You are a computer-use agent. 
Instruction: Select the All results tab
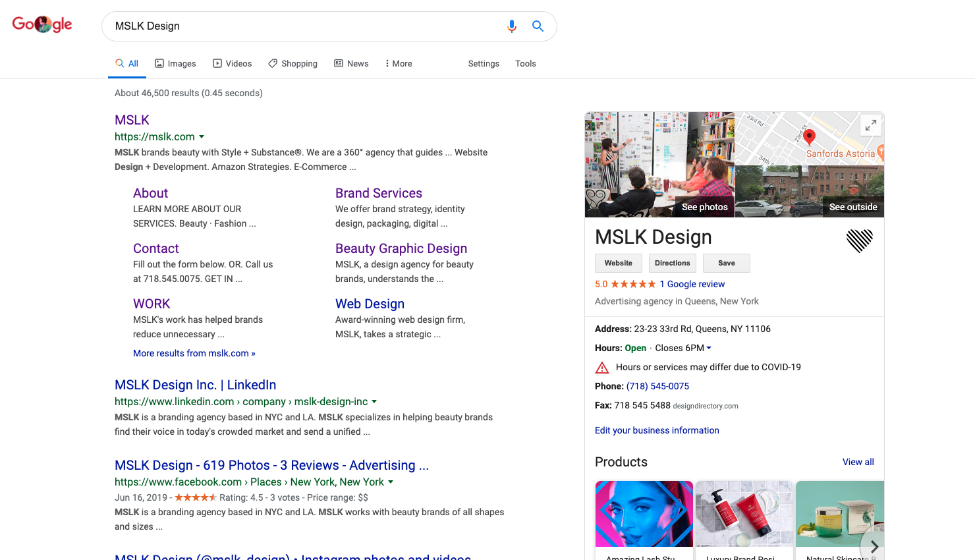(127, 64)
